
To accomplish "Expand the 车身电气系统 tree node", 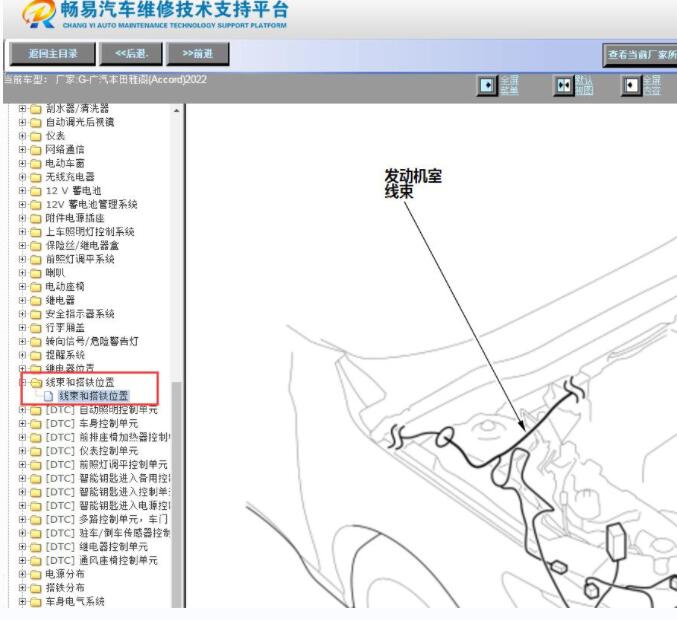I will (x=22, y=601).
